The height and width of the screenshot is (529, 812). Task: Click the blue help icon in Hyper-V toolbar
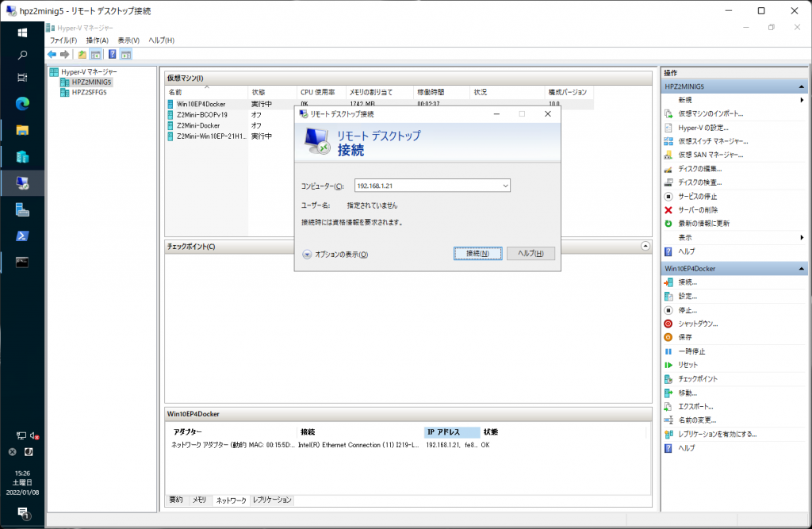pyautogui.click(x=112, y=55)
